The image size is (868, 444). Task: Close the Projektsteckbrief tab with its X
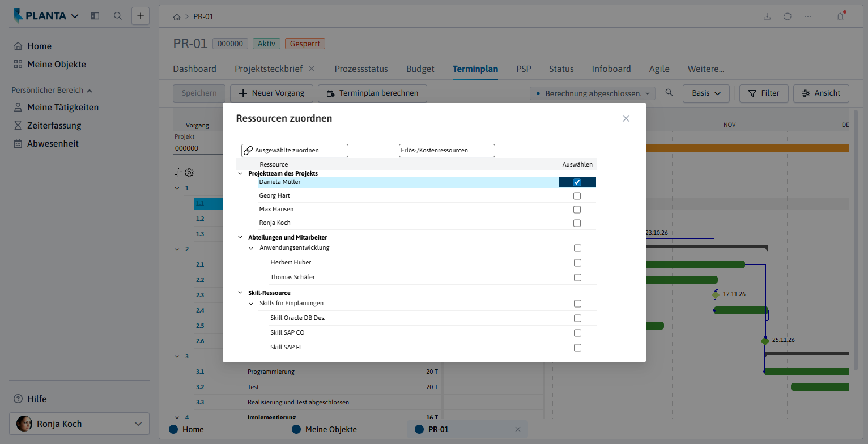312,69
